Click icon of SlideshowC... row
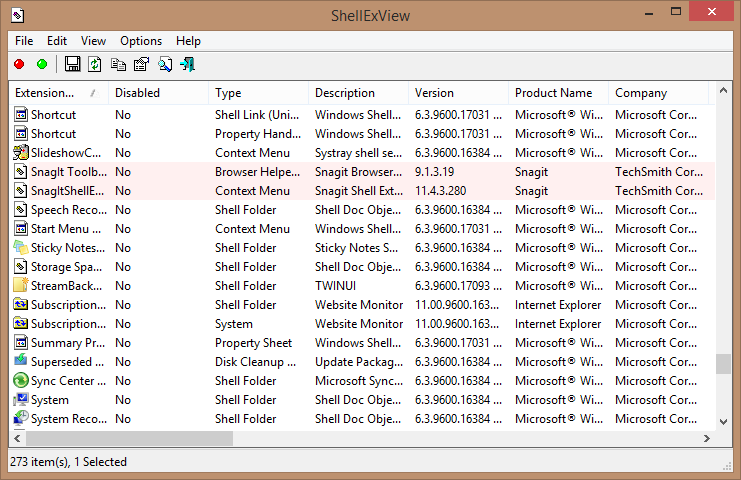The height and width of the screenshot is (480, 741). [21, 153]
